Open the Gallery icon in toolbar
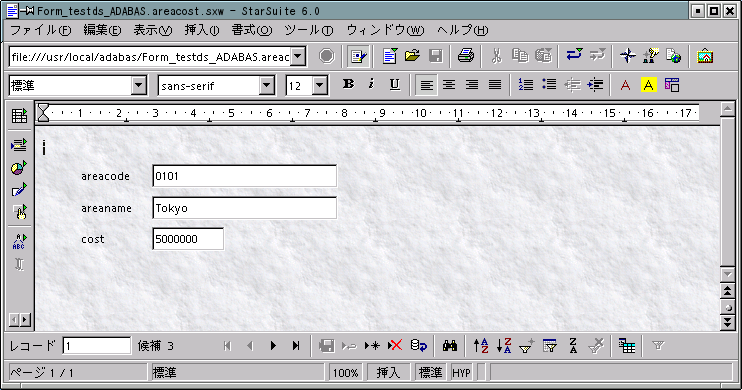Viewport: 742px width, 390px height. [705, 56]
